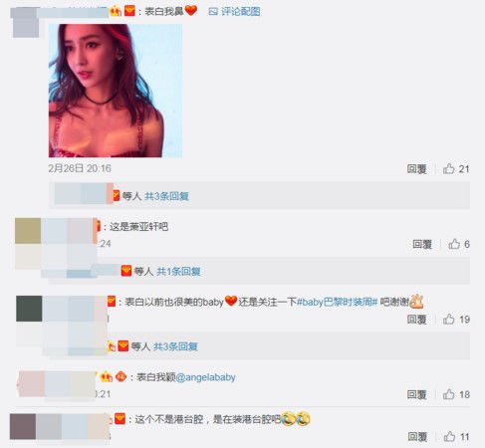Click 回复 on the 港台腔 comment
The image size is (485, 448).
point(417,436)
